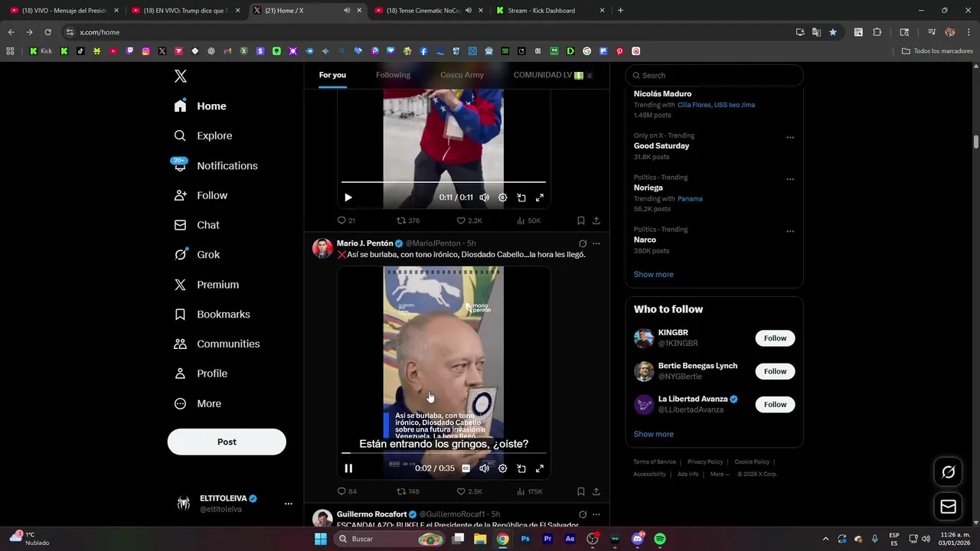Viewport: 980px width, 551px height.
Task: Open options for Narco trend
Action: [x=790, y=231]
